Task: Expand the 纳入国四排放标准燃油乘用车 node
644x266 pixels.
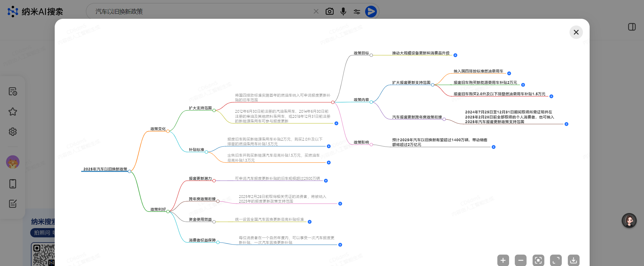Action: pos(509,73)
